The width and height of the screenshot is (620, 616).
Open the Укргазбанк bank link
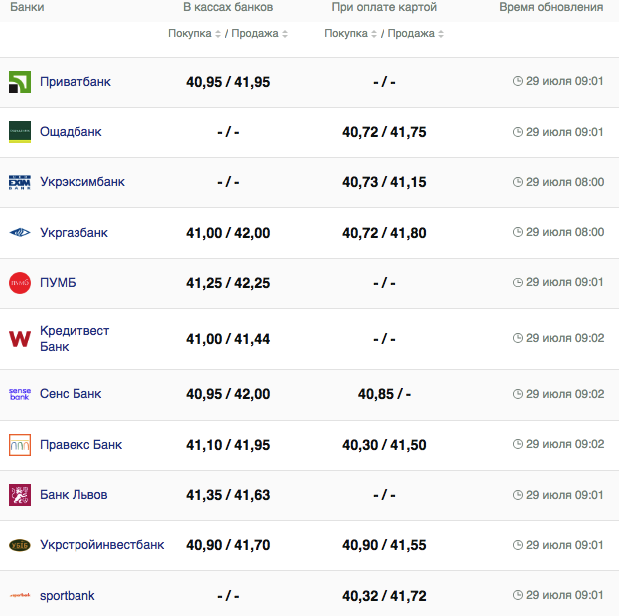(x=73, y=233)
